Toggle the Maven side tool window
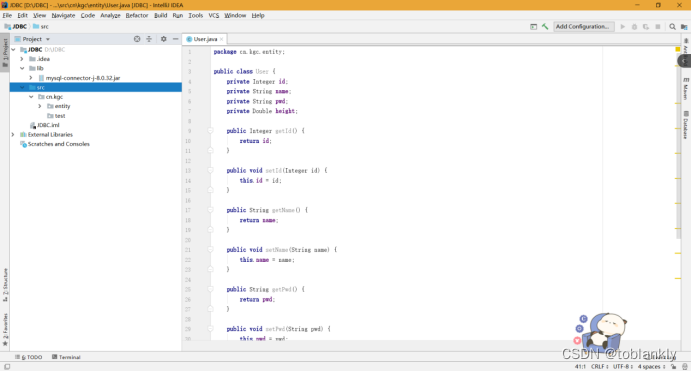Viewport: 692px width, 371px height. pos(686,90)
